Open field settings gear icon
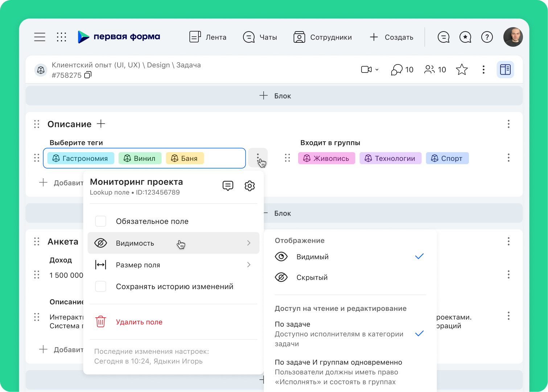The height and width of the screenshot is (392, 548). [250, 186]
